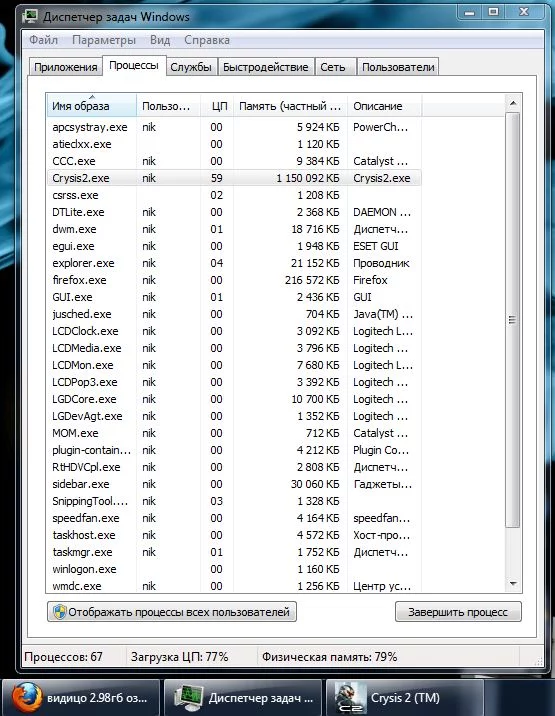Select the csrss.exe process
555x716 pixels.
[234, 195]
